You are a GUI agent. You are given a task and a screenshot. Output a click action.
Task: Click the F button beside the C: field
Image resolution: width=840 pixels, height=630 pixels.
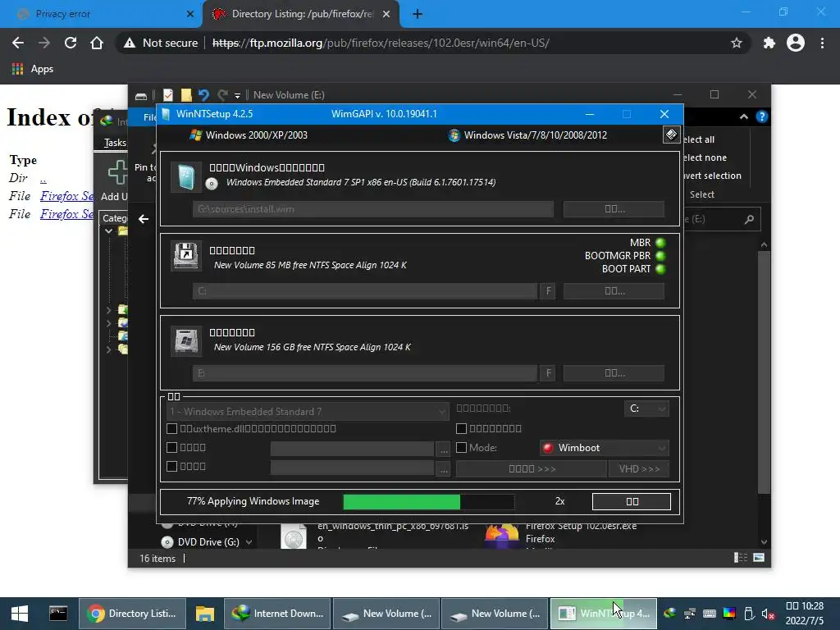click(548, 291)
